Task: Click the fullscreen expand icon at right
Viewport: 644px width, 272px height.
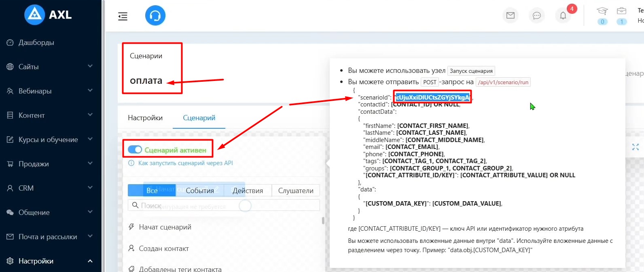Action: pos(636,147)
